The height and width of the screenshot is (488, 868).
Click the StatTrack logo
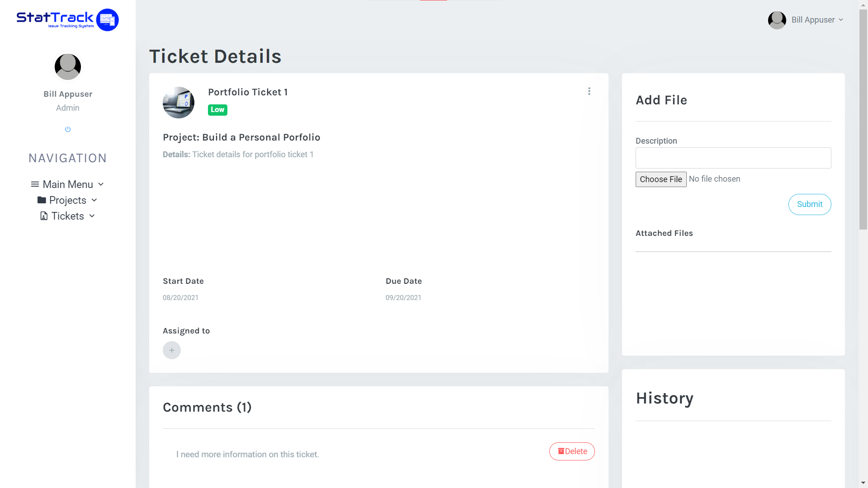(x=67, y=19)
